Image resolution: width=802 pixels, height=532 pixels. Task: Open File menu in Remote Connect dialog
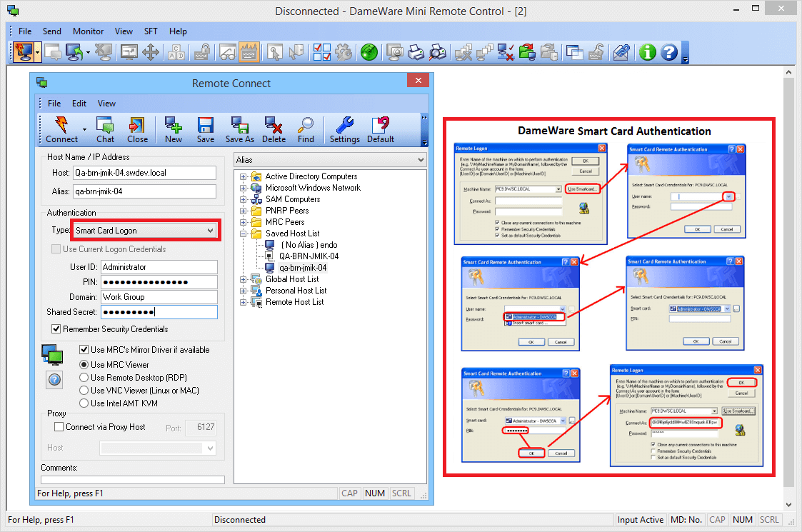(54, 104)
